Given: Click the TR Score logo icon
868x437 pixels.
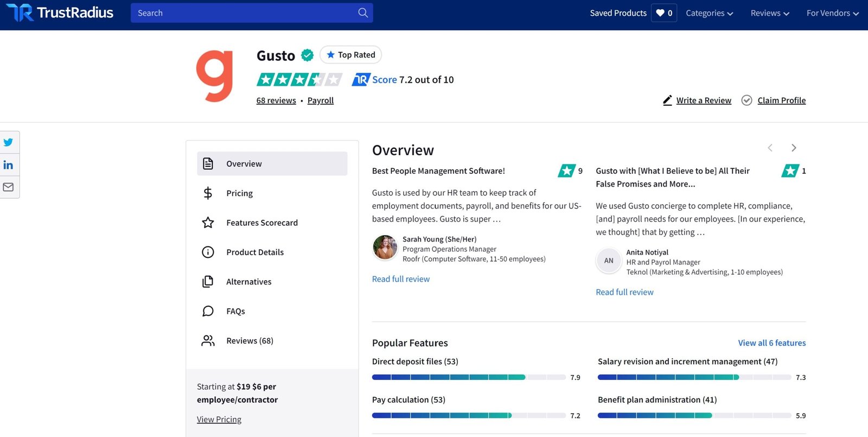Looking at the screenshot, I should click(361, 80).
